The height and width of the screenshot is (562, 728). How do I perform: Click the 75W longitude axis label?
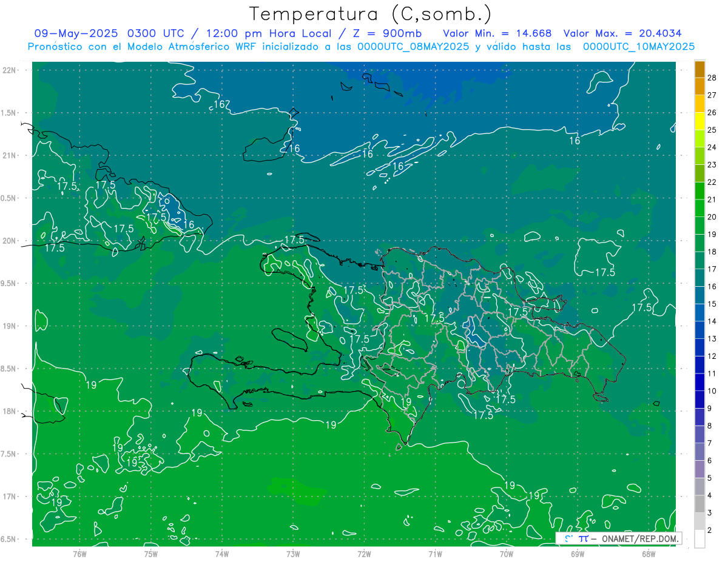pos(151,554)
